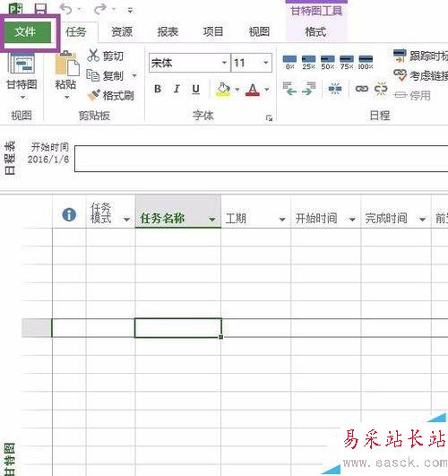This screenshot has height=476, width=448.
Task: Open the 宋体 font name dropdown
Action: [224, 63]
